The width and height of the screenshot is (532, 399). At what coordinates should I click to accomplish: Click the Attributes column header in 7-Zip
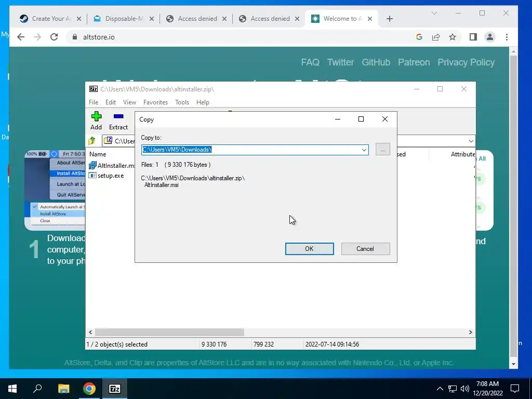tap(463, 154)
